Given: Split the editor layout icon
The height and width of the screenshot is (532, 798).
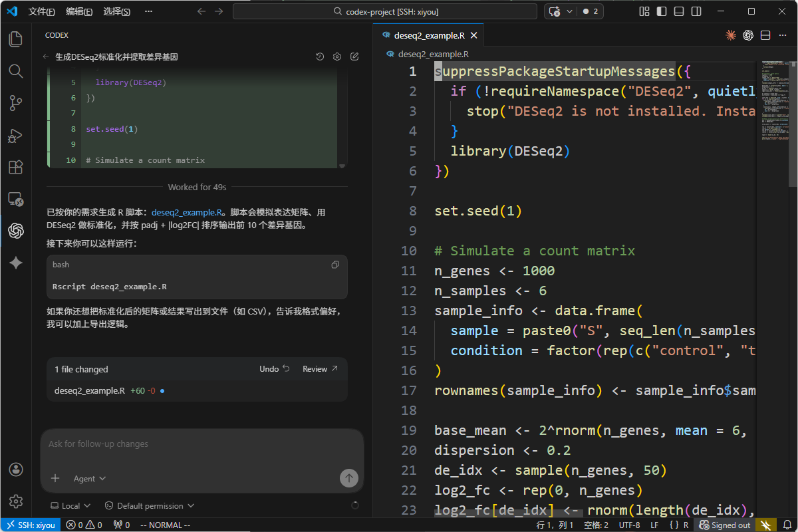Looking at the screenshot, I should (x=765, y=35).
